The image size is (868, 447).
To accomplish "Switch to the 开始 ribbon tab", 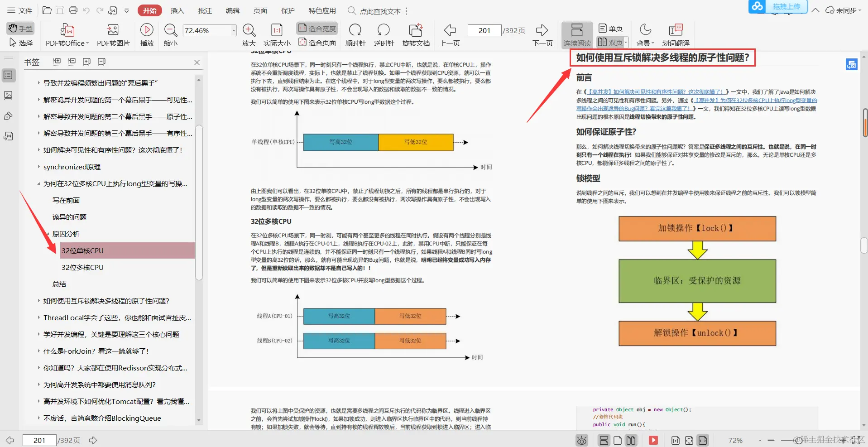I will pyautogui.click(x=149, y=10).
